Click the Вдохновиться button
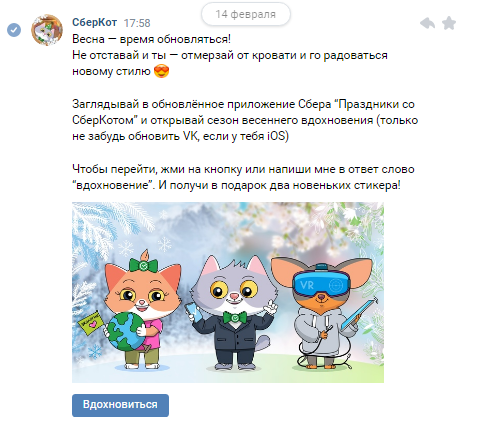 click(120, 405)
